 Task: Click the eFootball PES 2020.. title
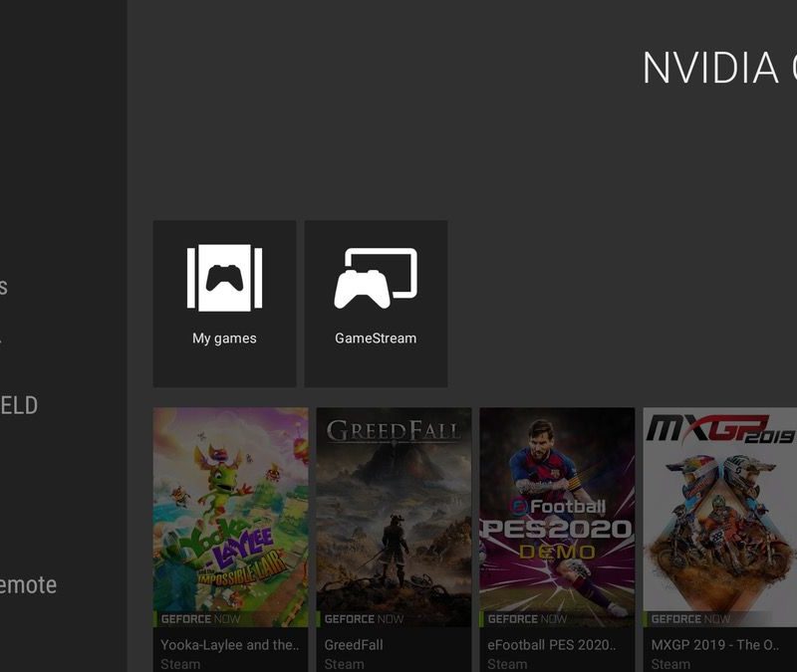[x=552, y=645]
